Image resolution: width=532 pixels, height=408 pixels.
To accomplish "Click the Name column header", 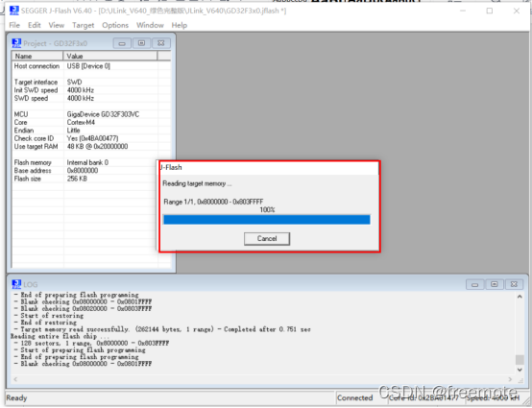I will [37, 56].
